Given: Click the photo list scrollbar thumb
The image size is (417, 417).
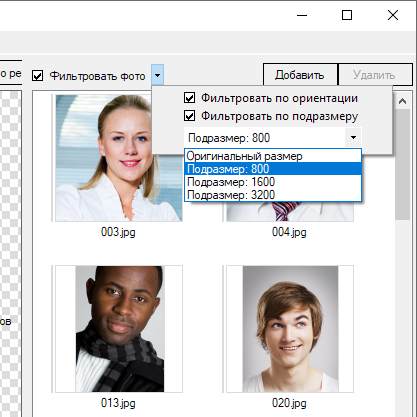Looking at the screenshot, I should tap(402, 164).
